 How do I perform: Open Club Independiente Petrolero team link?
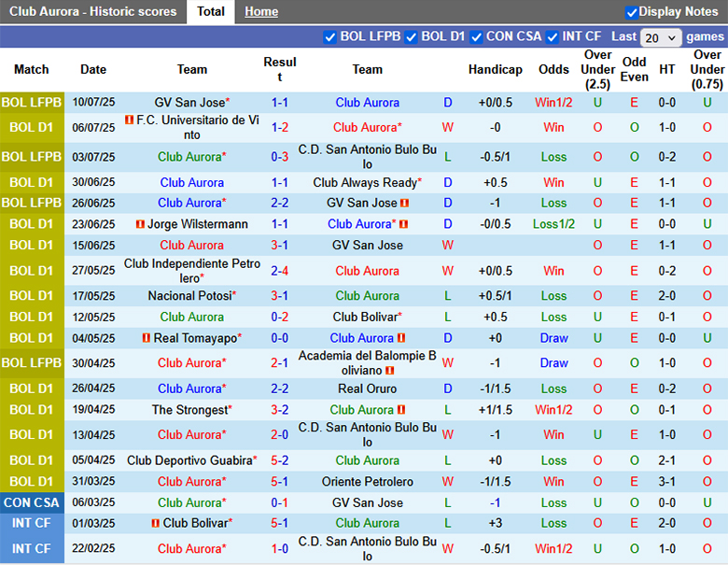pyautogui.click(x=191, y=271)
